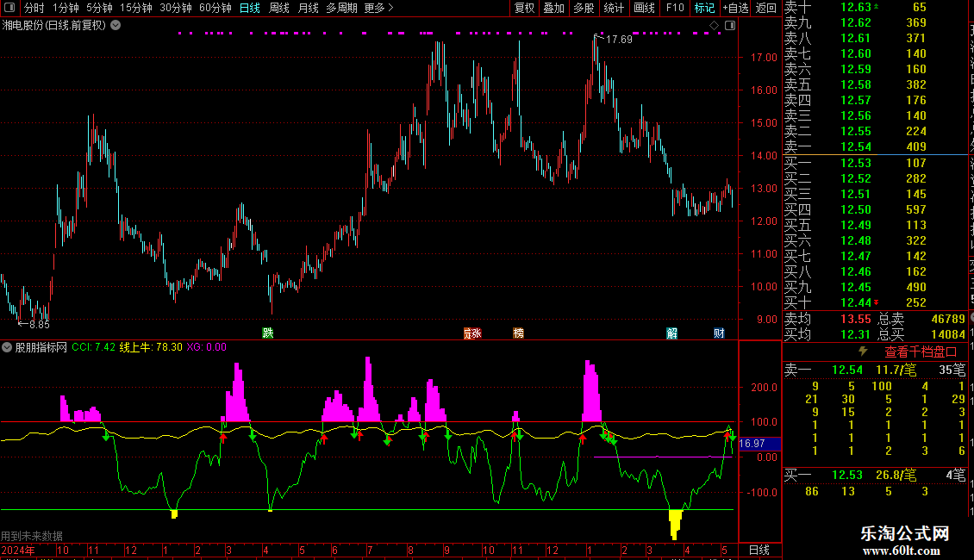The width and height of the screenshot is (974, 560).
Task: Select the 买一 12.53 quote row
Action: click(x=875, y=163)
